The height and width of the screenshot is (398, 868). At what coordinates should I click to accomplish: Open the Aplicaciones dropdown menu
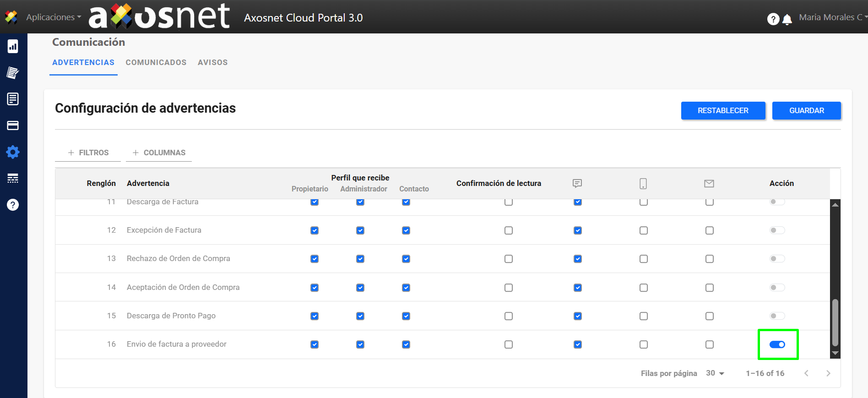(53, 17)
